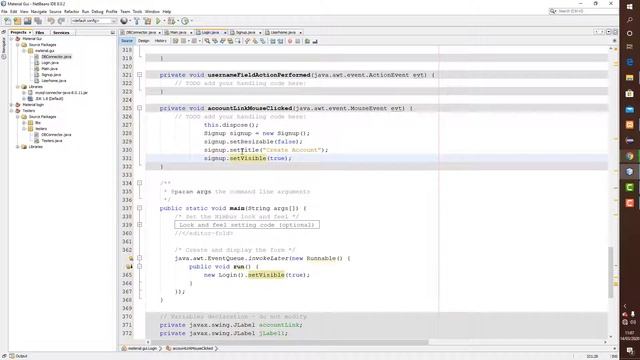Viewport: 640px width, 360px height.
Task: Open the Navigator side panel tab
Action: 4,48
